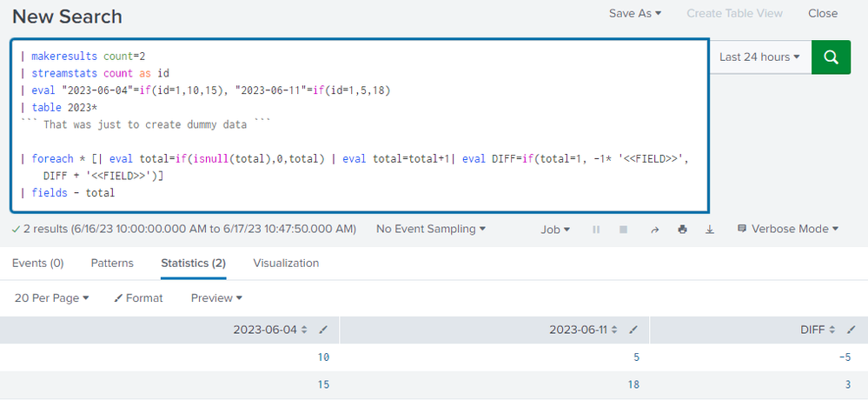Sort by 2023-06-04 column
Viewport: 868px width, 407px height.
(x=269, y=330)
